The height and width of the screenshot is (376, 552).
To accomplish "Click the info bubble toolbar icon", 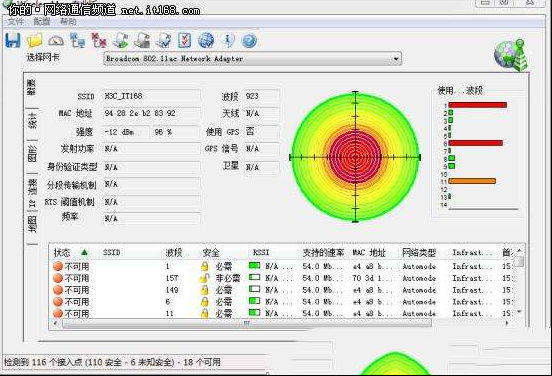I will [228, 40].
